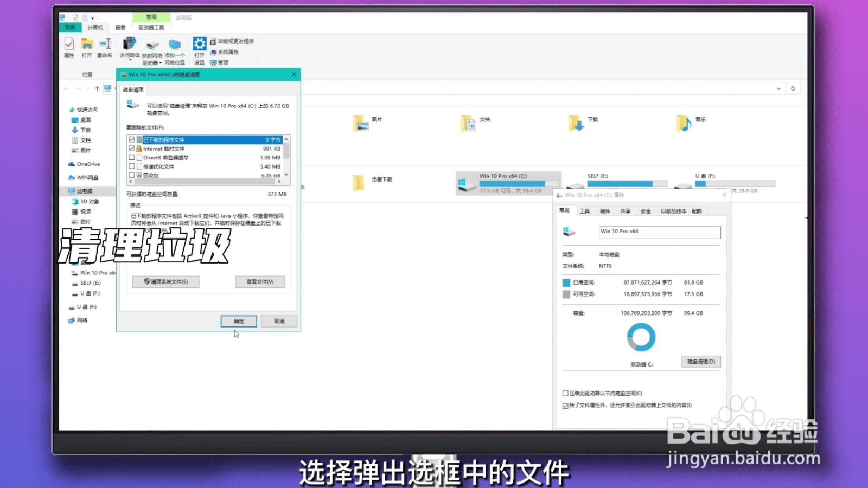The height and width of the screenshot is (488, 868).
Task: Open the 映射网络驱动器 dropdown arrow
Action: [x=160, y=62]
